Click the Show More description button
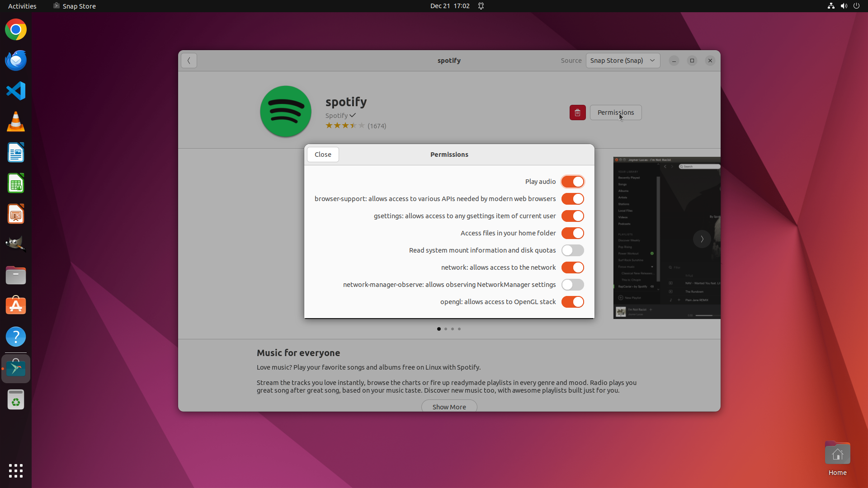 [449, 407]
